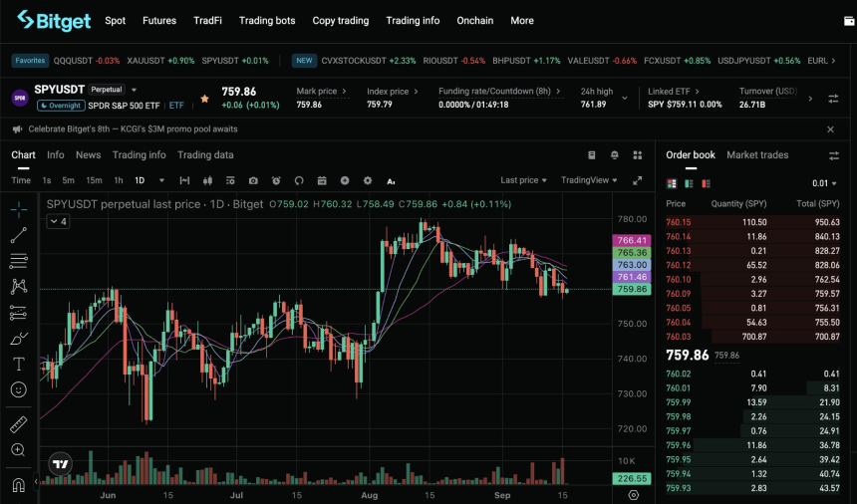Select the 1h time interval
Screen dimensions: 857x504
click(x=118, y=180)
